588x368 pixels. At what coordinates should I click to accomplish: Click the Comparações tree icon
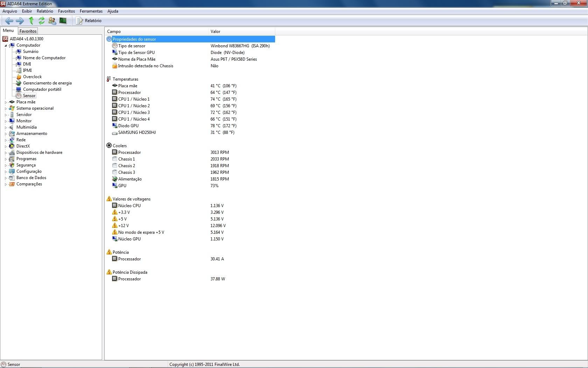point(12,184)
